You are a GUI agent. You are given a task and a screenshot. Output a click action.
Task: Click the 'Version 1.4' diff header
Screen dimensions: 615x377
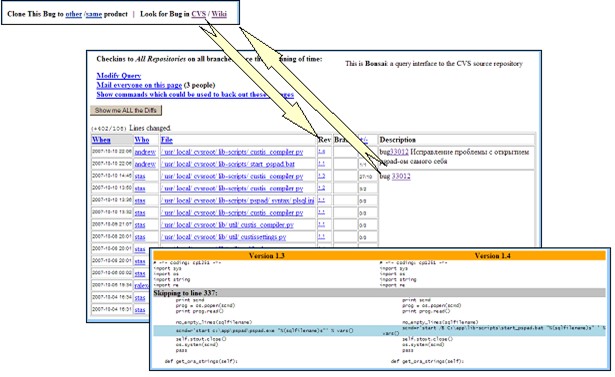pos(493,256)
